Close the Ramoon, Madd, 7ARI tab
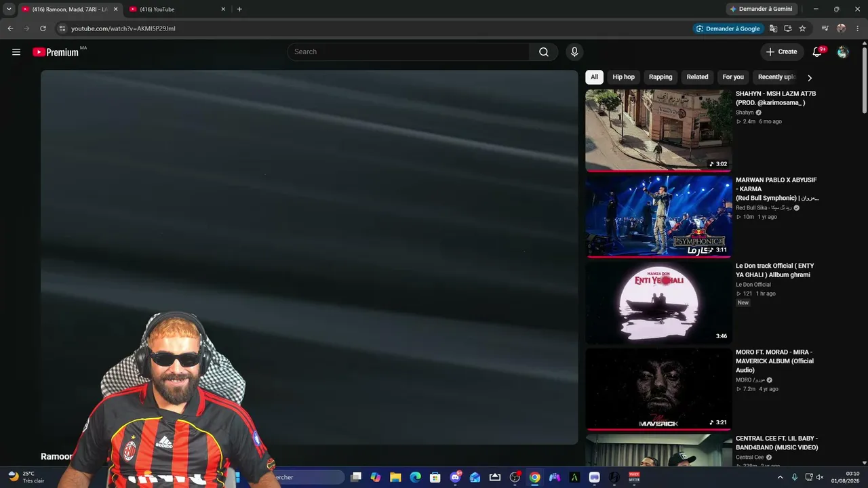 click(115, 9)
